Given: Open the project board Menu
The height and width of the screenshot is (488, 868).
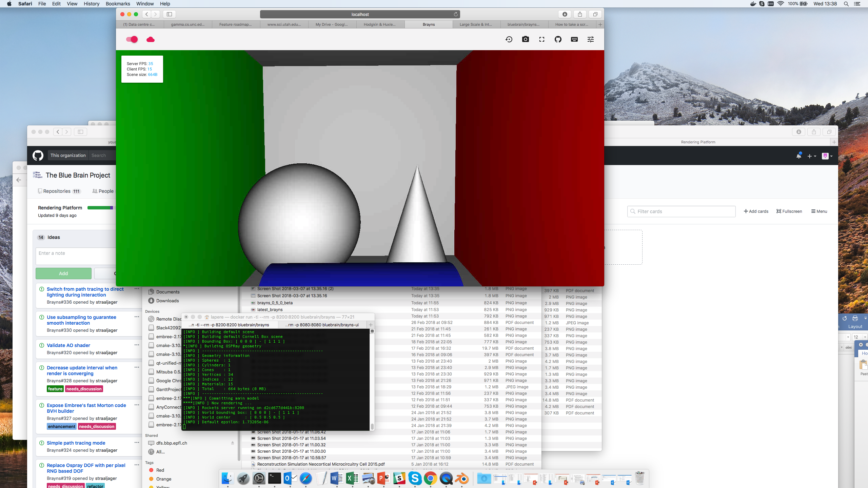Looking at the screenshot, I should pos(819,211).
